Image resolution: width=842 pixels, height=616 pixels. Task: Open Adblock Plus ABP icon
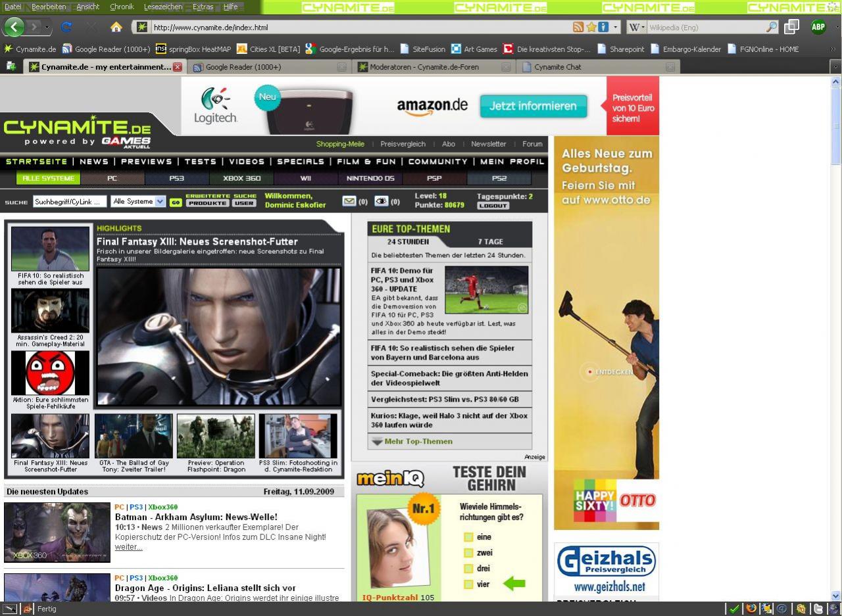[818, 27]
